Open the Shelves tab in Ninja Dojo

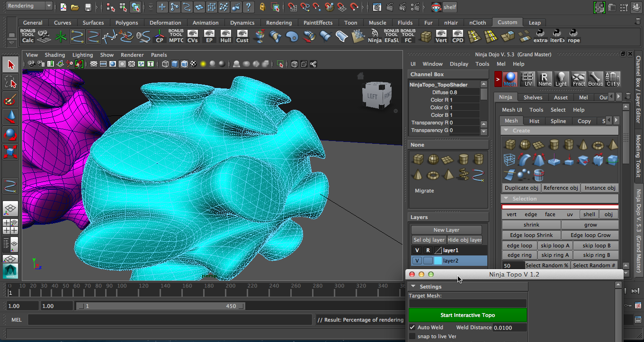point(533,97)
